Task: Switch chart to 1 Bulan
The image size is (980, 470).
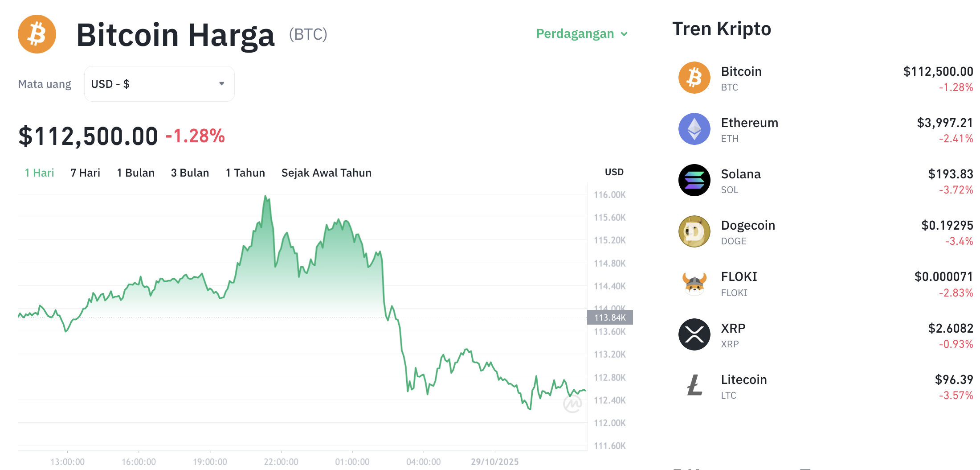Action: click(135, 173)
